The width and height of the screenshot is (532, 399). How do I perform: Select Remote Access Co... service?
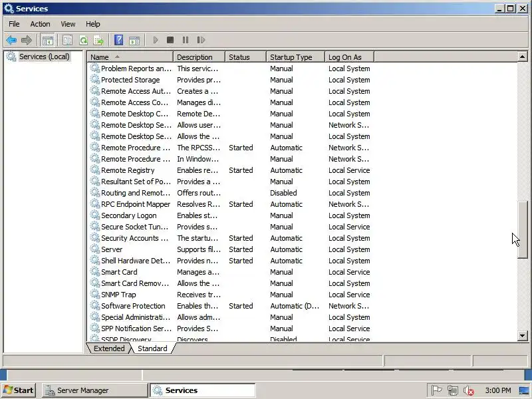point(231,102)
